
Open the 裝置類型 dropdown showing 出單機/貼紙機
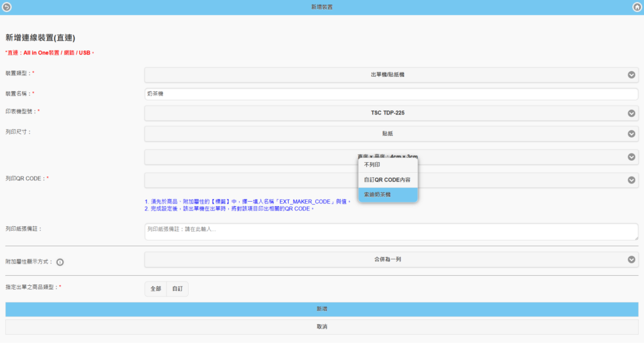(391, 75)
